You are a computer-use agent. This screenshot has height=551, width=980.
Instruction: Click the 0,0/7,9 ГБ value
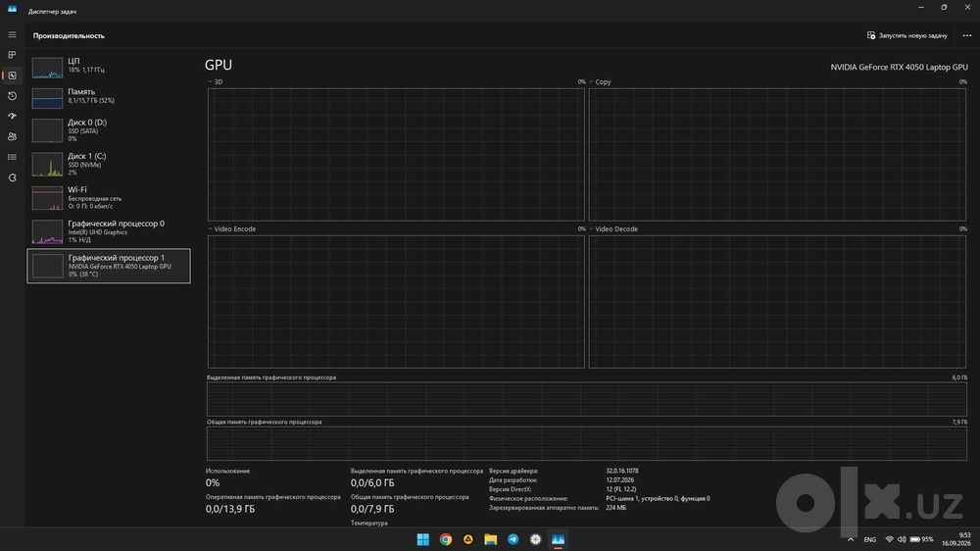pyautogui.click(x=372, y=509)
